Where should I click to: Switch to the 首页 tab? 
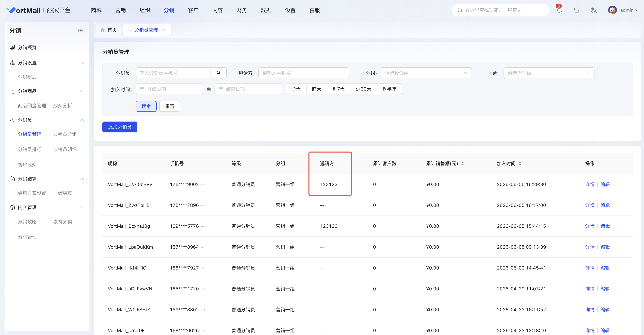click(109, 30)
